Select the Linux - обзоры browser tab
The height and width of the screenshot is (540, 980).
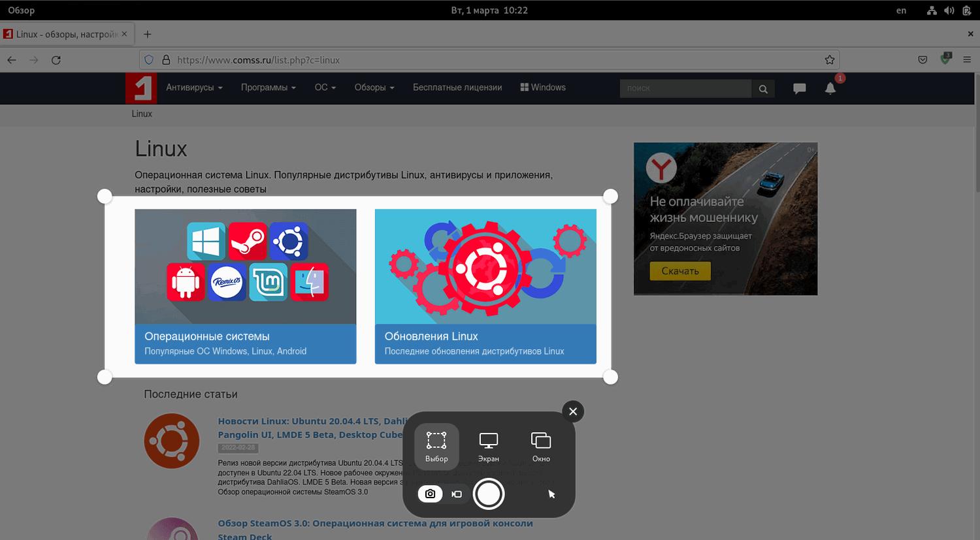pos(67,34)
